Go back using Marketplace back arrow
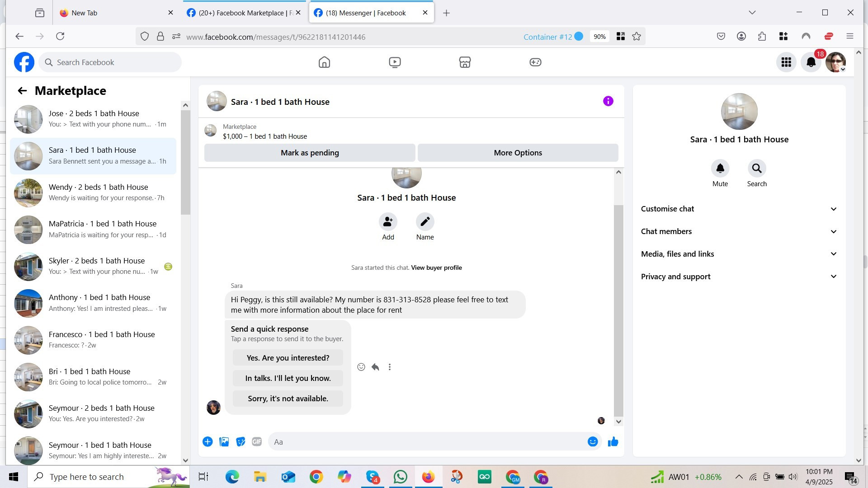868x488 pixels. click(22, 91)
